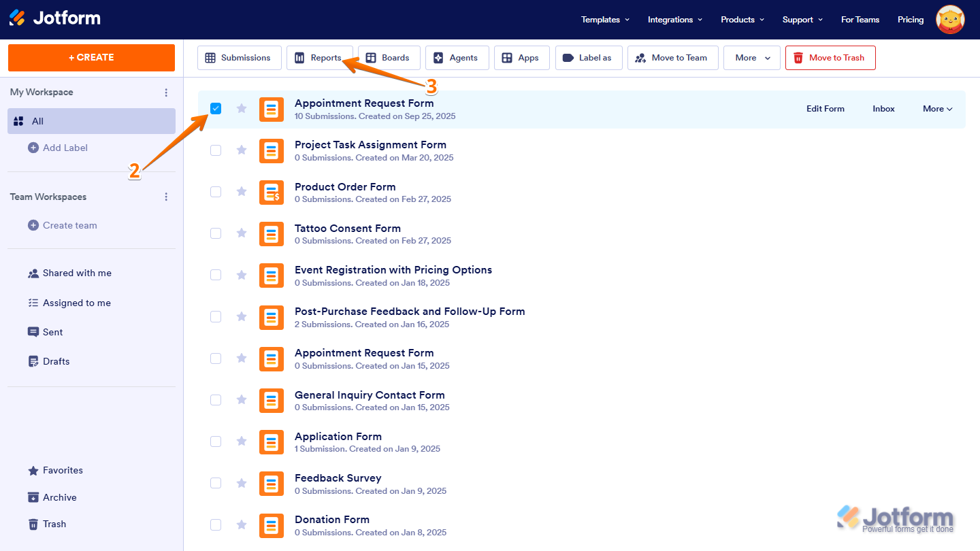Image resolution: width=980 pixels, height=551 pixels.
Task: Open the More menu for Appointment Request Form
Action: [937, 108]
